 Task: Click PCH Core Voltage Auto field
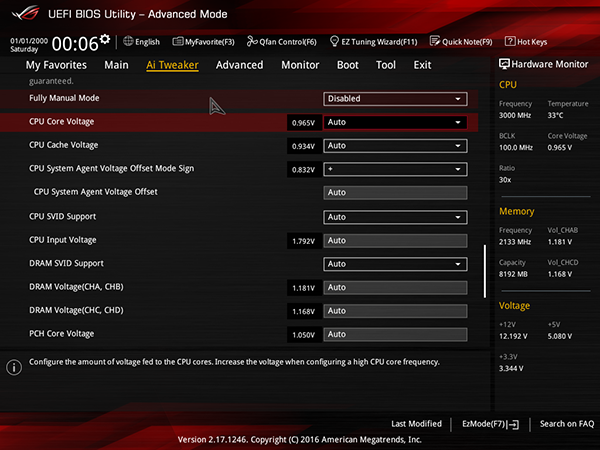pos(395,334)
